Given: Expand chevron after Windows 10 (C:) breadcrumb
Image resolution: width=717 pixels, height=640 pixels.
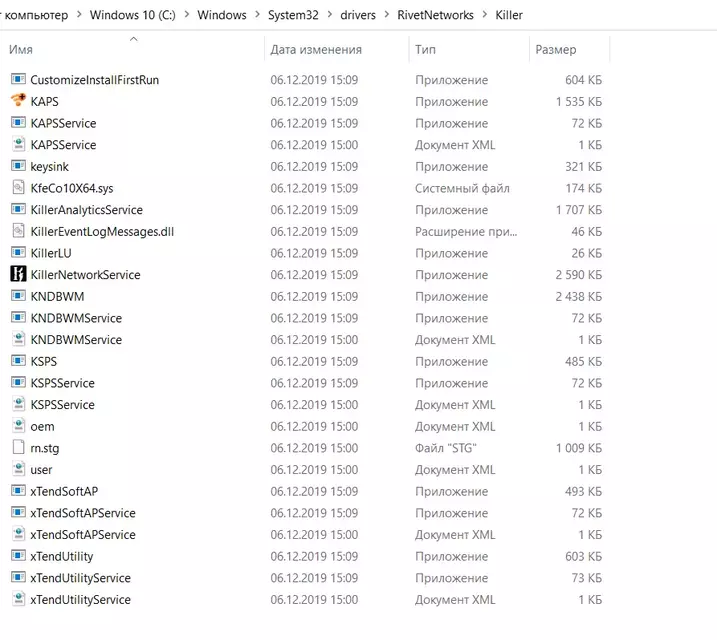Looking at the screenshot, I should 187,15.
